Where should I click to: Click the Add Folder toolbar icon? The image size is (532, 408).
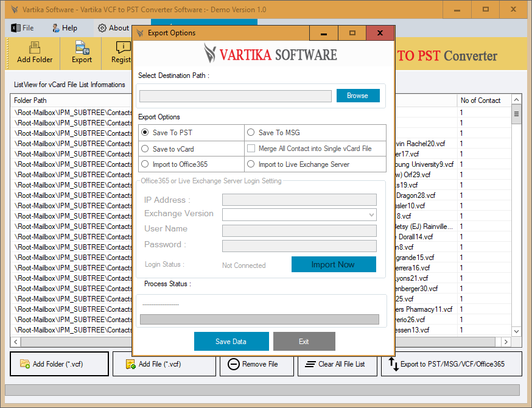[x=34, y=47]
